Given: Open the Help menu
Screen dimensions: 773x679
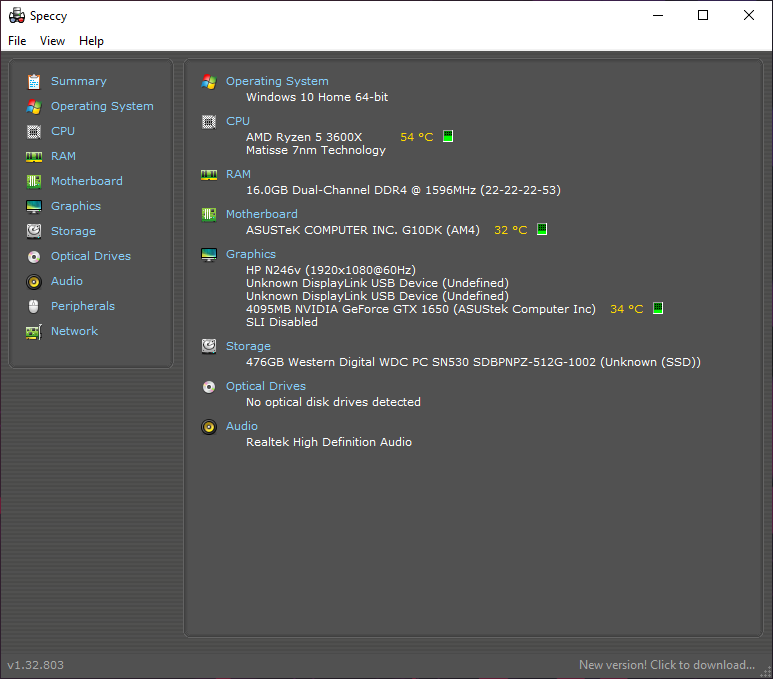Looking at the screenshot, I should (x=91, y=41).
